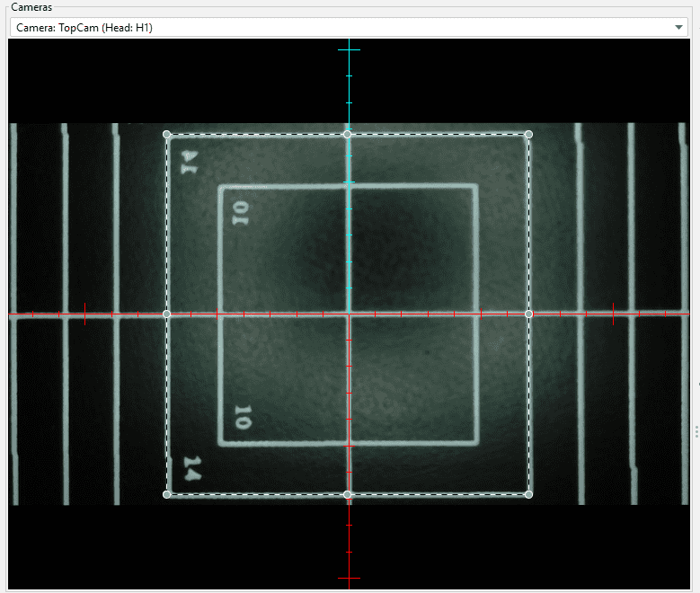Click the '14' marking near the bottom left

tap(191, 467)
